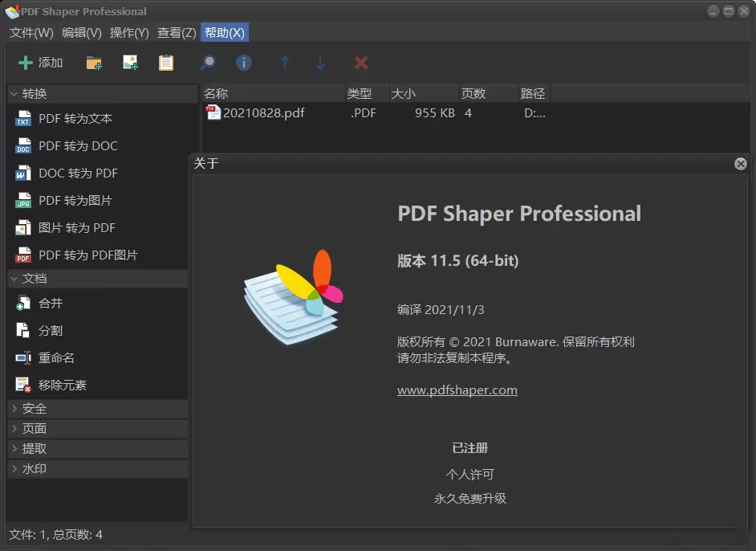Image resolution: width=756 pixels, height=551 pixels.
Task: Sort by 大小 column header
Action: click(425, 93)
